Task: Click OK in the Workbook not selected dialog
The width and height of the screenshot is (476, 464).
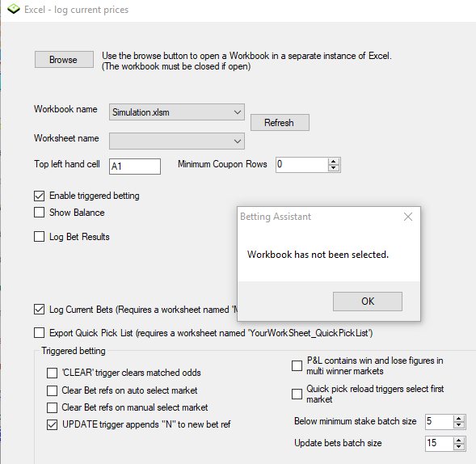Action: [x=368, y=302]
